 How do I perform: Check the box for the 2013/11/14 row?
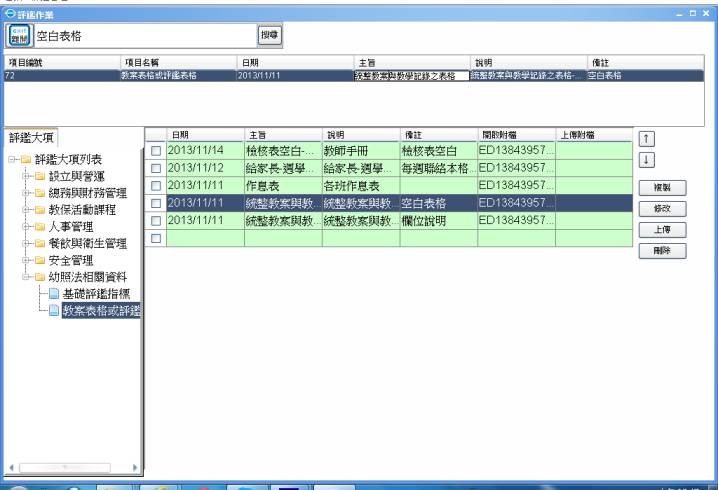click(x=156, y=151)
